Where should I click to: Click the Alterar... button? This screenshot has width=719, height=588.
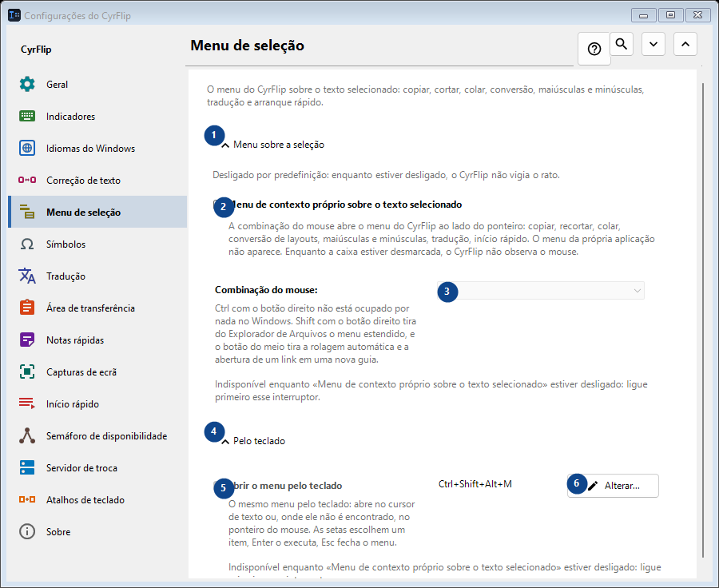click(613, 486)
